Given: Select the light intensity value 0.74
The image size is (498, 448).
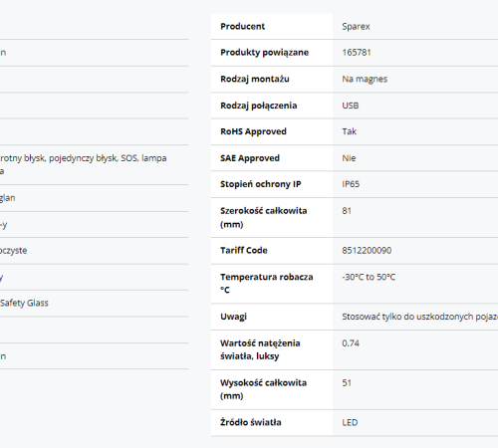Looking at the screenshot, I should 351,343.
